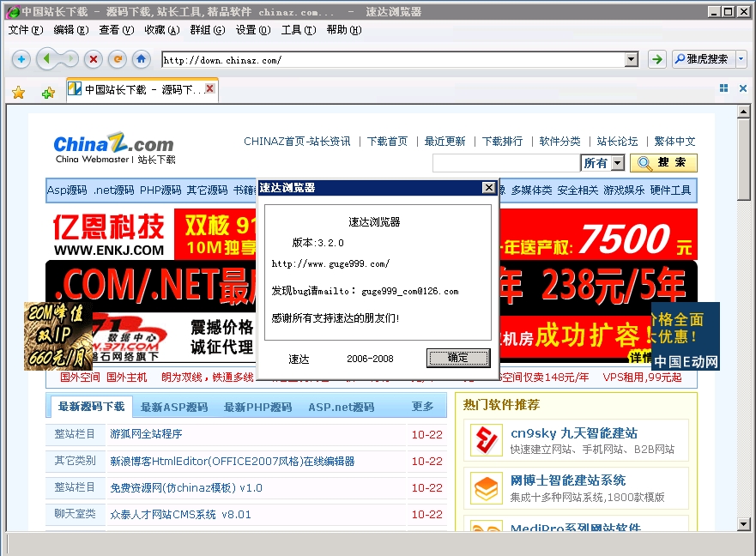Switch to 最新PHP源码 tab
Image resolution: width=756 pixels, height=556 pixels.
pyautogui.click(x=257, y=407)
